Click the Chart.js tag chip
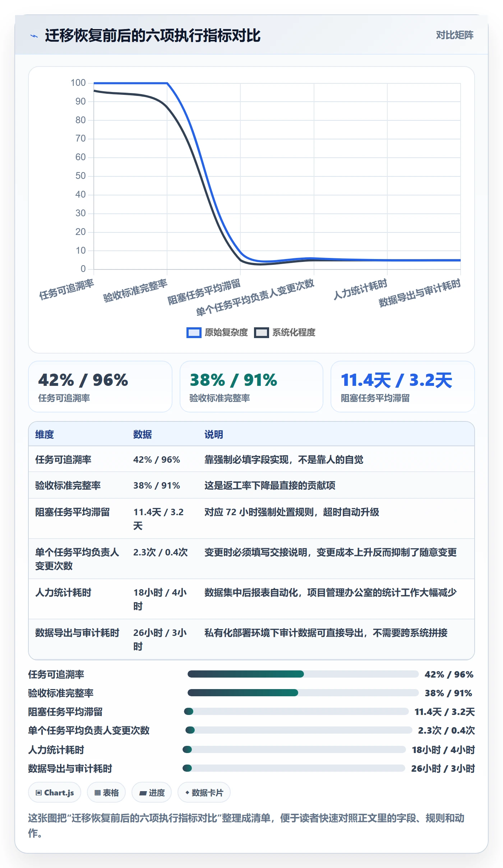The image size is (503, 868). [x=55, y=792]
